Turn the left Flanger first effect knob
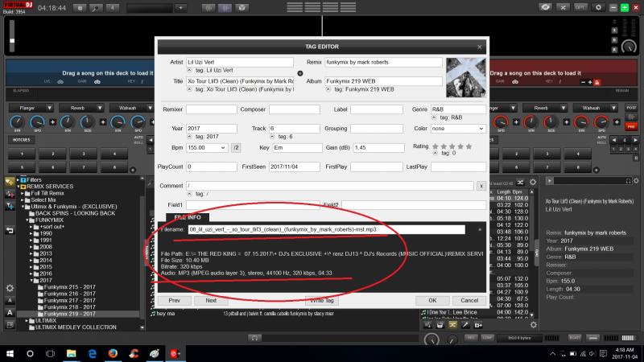 17,122
